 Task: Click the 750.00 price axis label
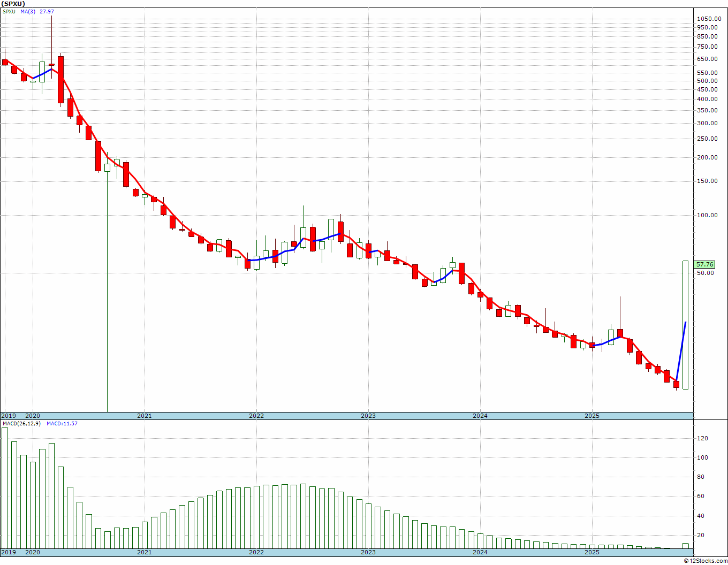[707, 47]
